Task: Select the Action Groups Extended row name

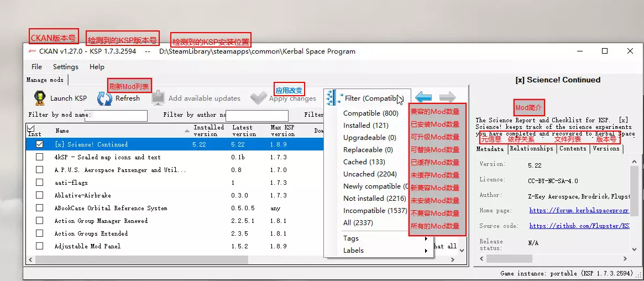Action: pos(91,233)
